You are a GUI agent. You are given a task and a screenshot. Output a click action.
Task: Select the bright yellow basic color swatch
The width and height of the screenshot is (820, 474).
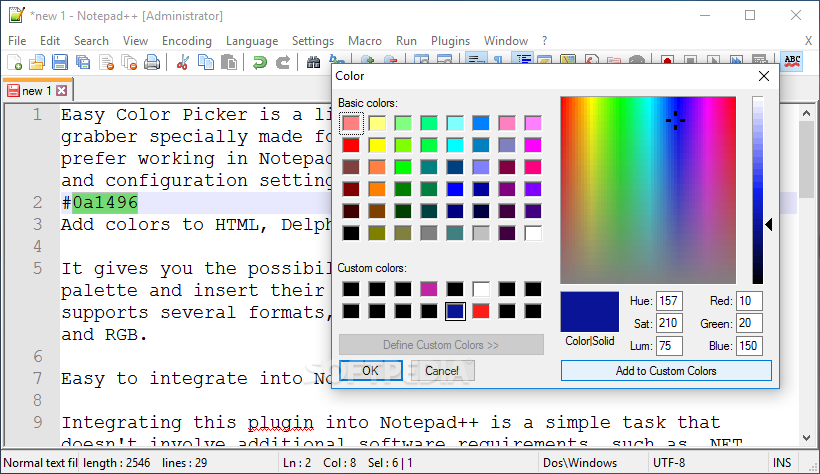377,145
